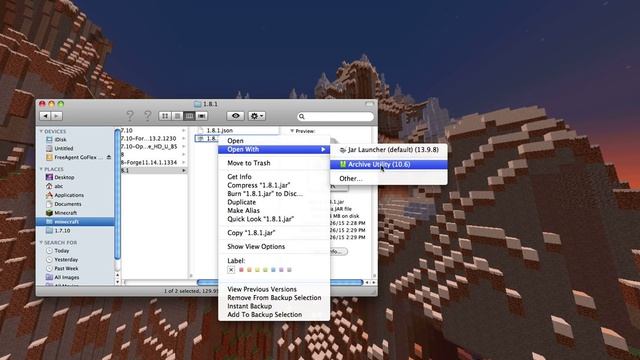Click the Finder search field

click(x=335, y=117)
